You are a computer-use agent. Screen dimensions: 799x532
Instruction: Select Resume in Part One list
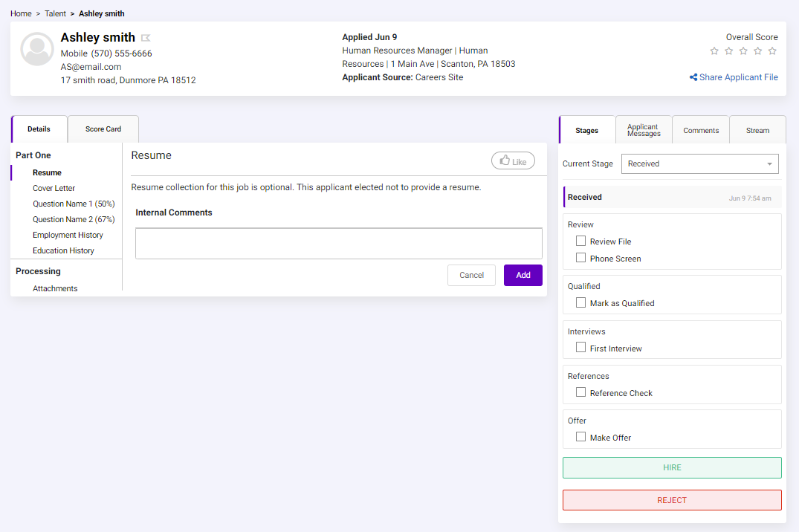tap(47, 172)
